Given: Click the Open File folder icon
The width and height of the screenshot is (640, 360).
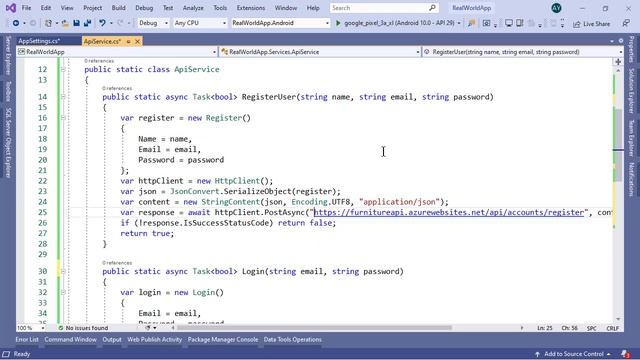Looking at the screenshot, I should click(x=65, y=23).
